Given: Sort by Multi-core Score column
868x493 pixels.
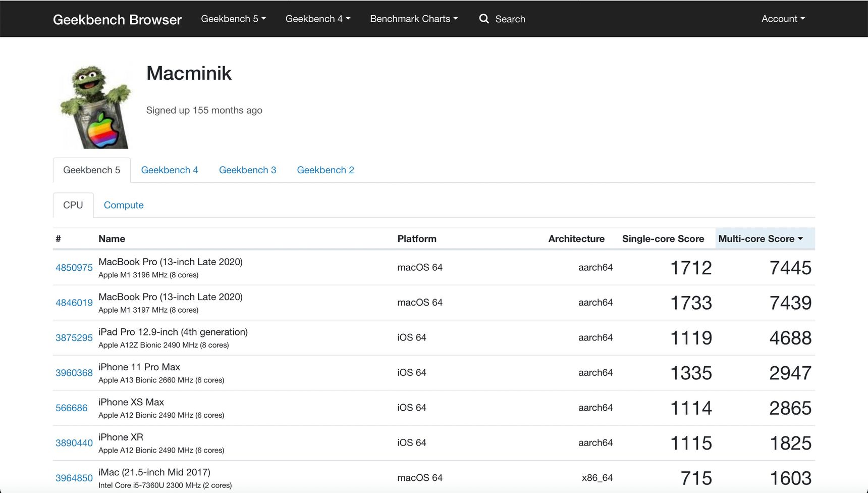Looking at the screenshot, I should [760, 239].
